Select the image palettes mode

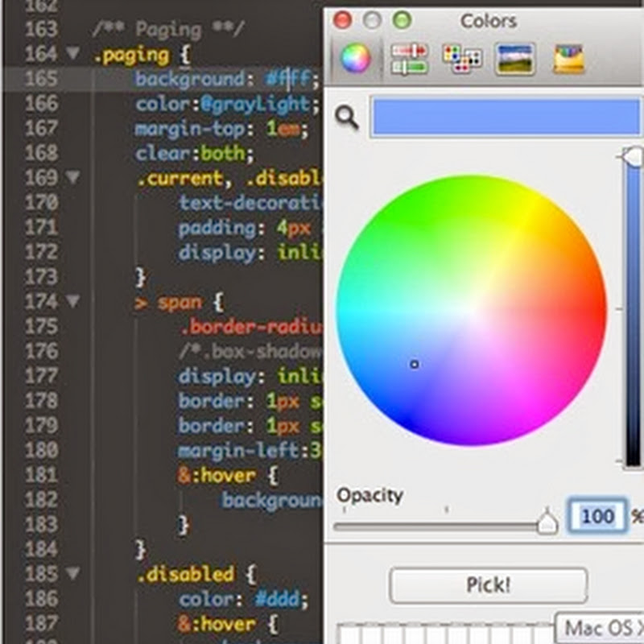point(516,59)
